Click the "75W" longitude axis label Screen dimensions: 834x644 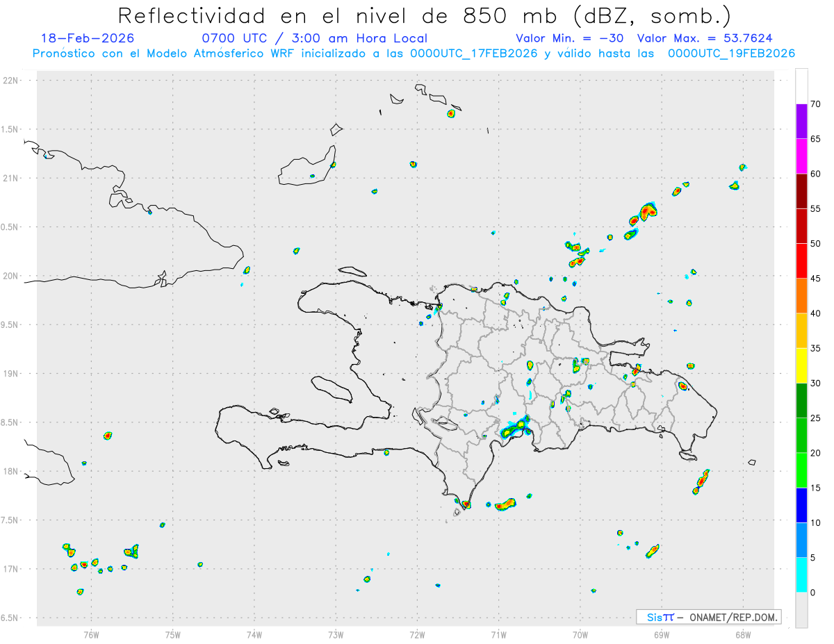[173, 634]
